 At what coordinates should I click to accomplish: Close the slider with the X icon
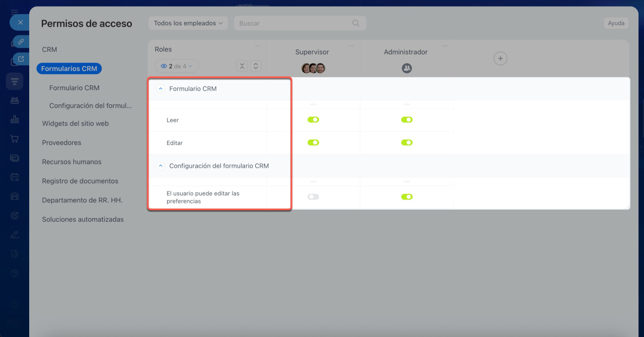pos(20,23)
